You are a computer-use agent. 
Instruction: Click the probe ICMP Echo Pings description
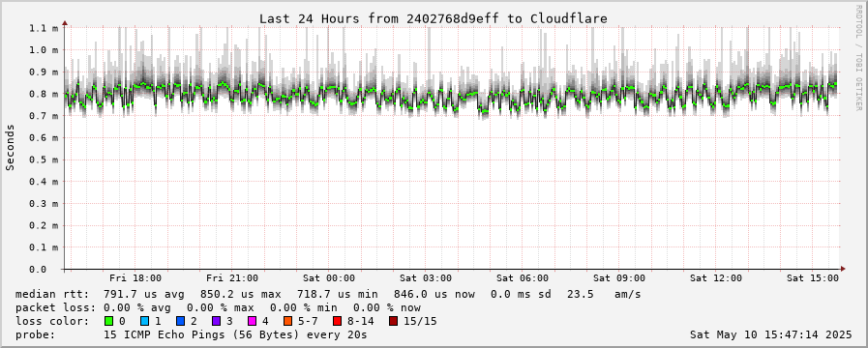[235, 334]
